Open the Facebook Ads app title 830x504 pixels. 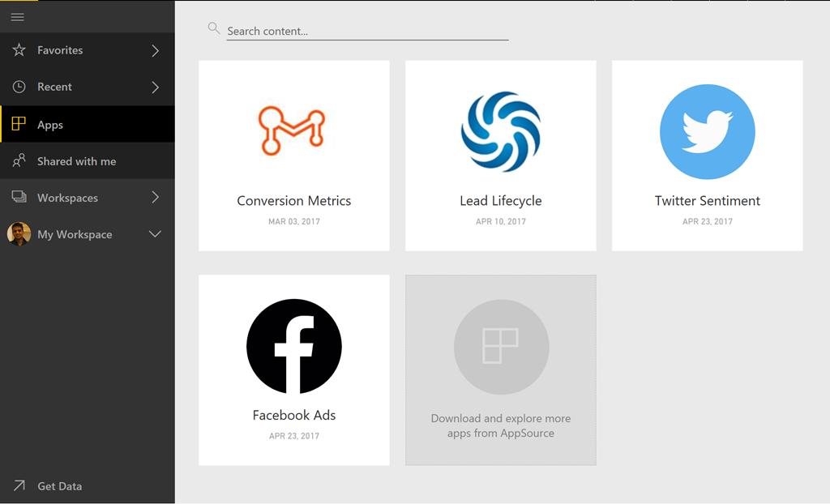click(293, 415)
